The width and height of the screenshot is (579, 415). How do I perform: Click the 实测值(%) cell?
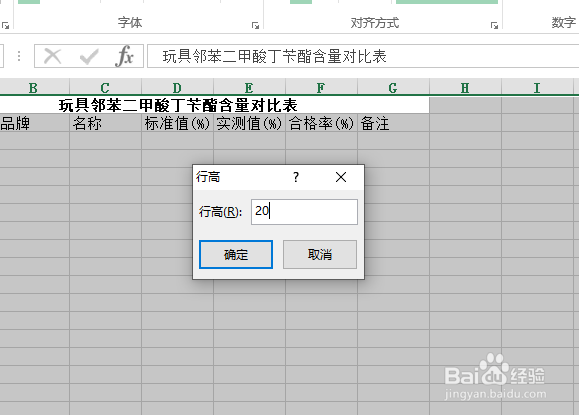pos(249,123)
